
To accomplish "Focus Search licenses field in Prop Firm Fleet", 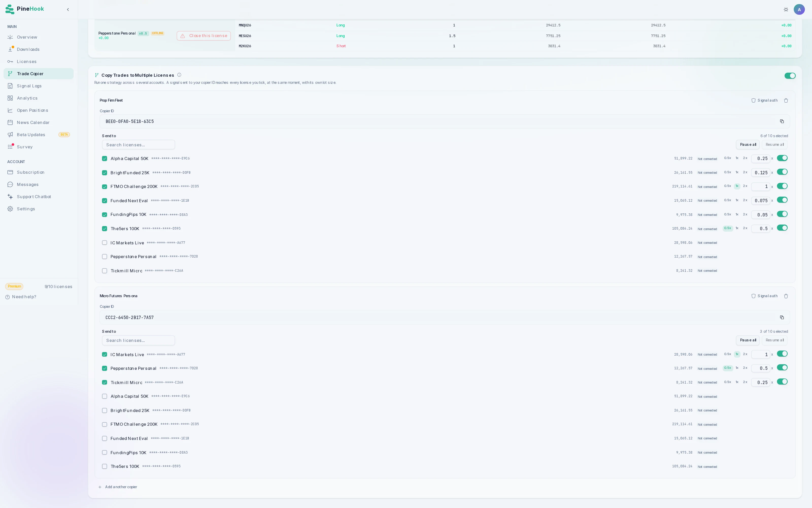I will coord(138,145).
